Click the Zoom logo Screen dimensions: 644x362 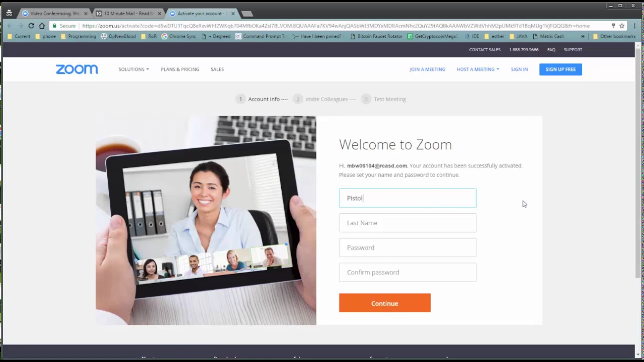(x=76, y=69)
